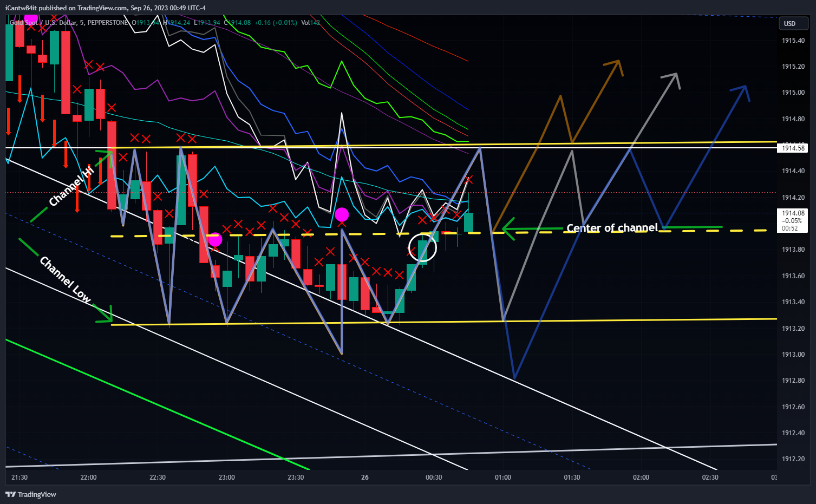Click the 02:30 time axis label
Viewport: 816px width, 504px height.
point(710,477)
